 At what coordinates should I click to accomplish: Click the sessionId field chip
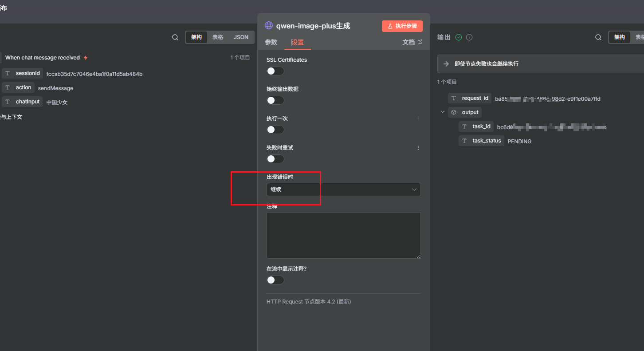coord(23,74)
